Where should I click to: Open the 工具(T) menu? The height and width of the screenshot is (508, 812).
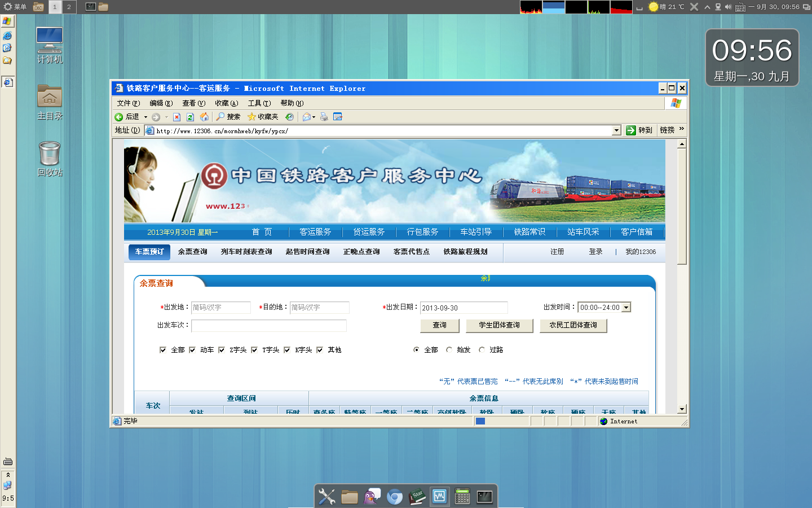pos(259,103)
